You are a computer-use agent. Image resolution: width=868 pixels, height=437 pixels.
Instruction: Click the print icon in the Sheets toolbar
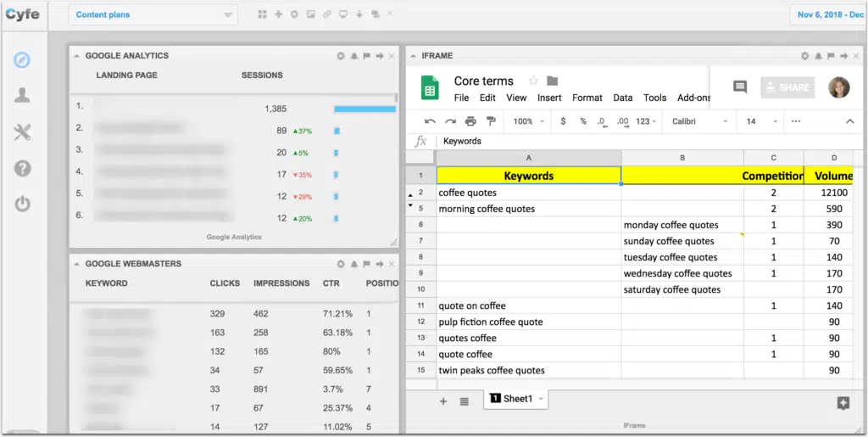point(470,121)
